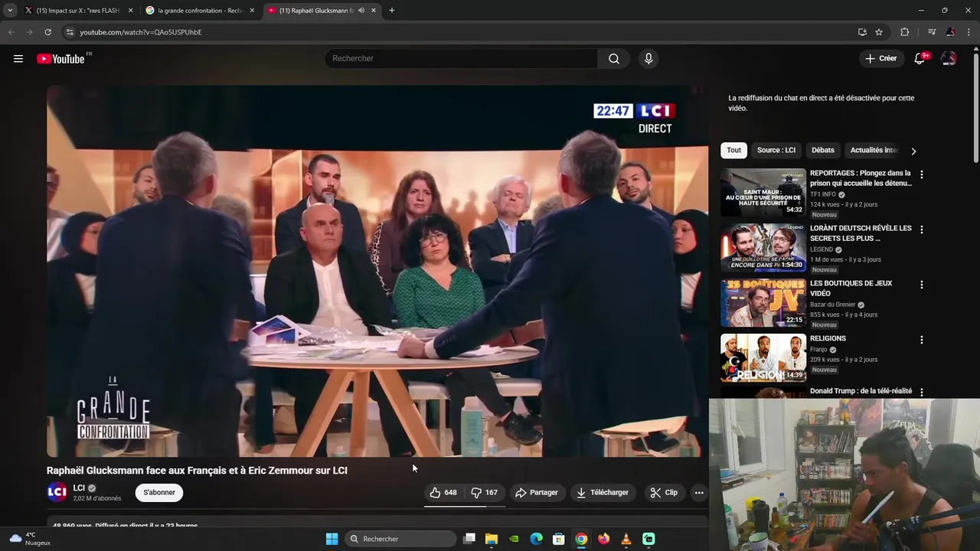Click the Créer button

pos(880,59)
